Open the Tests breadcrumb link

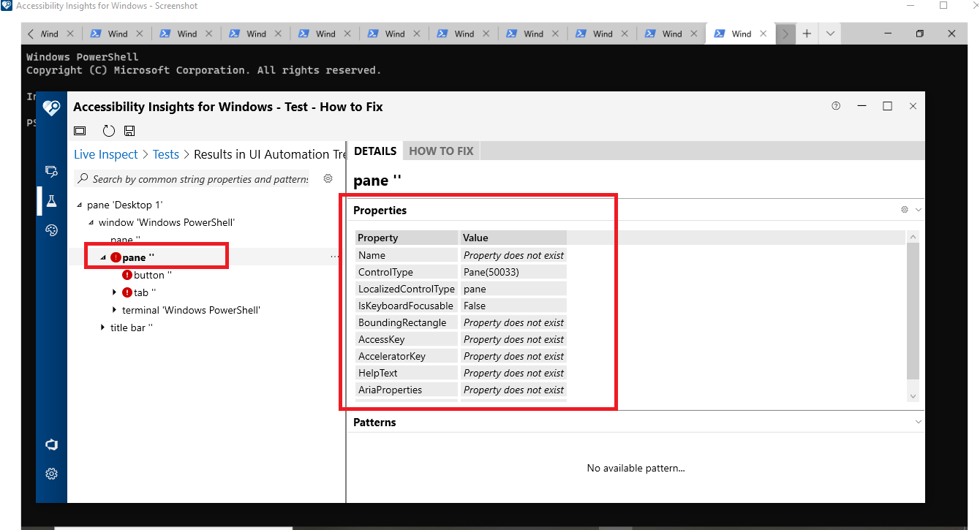coord(165,154)
